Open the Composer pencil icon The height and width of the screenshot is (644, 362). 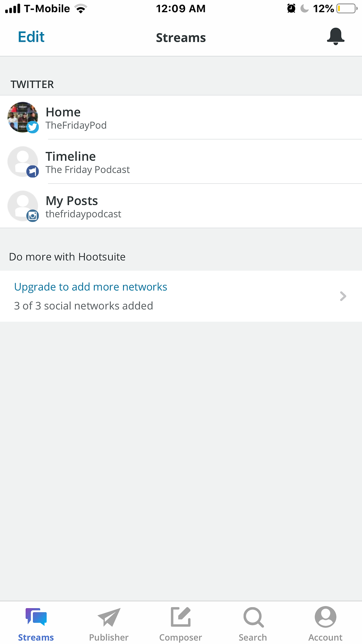pyautogui.click(x=181, y=617)
